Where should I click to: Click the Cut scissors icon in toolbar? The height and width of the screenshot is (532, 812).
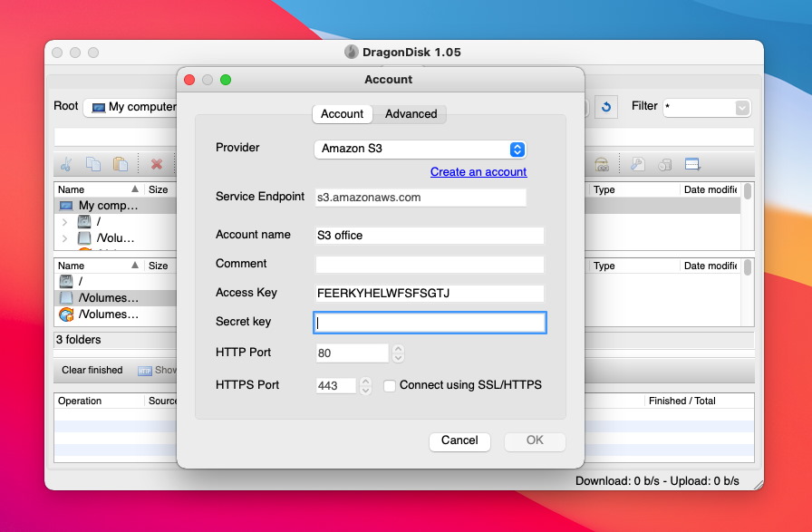(66, 164)
